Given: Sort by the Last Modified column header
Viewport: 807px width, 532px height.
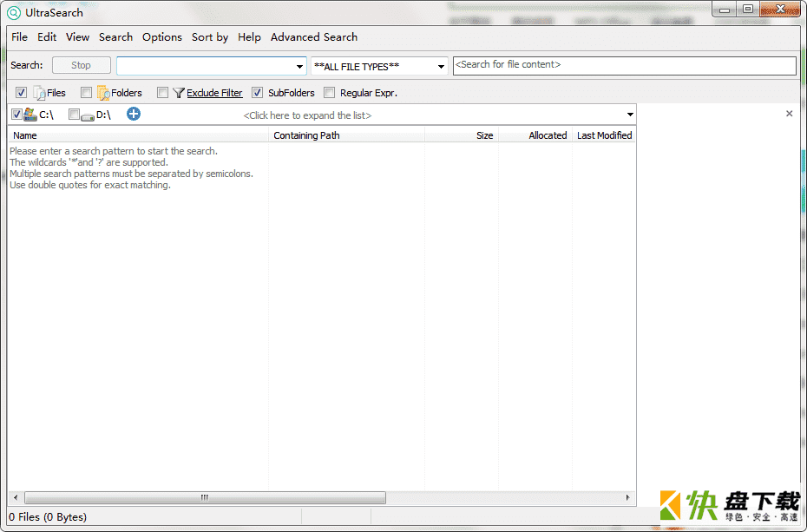Looking at the screenshot, I should tap(604, 135).
